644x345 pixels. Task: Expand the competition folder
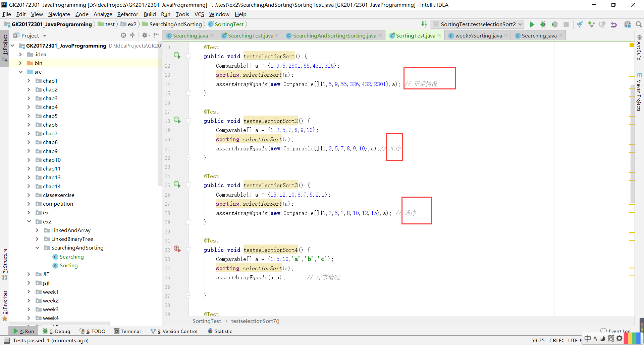pos(29,204)
